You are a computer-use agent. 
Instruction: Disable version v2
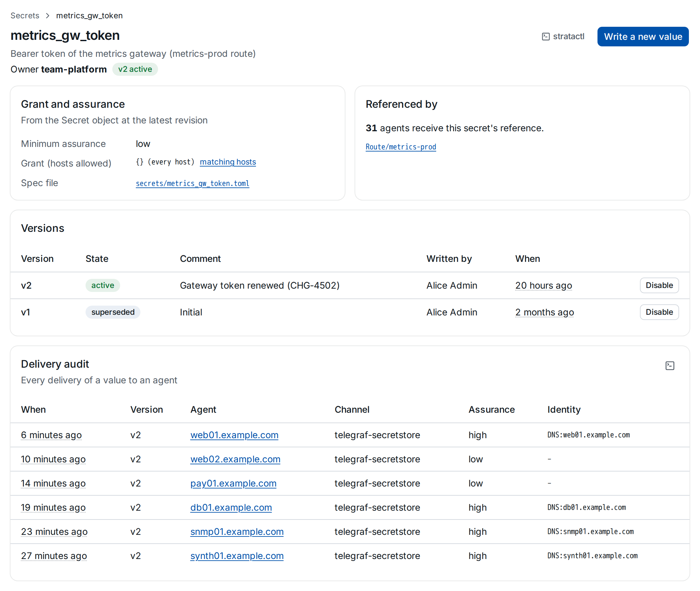[x=659, y=285]
